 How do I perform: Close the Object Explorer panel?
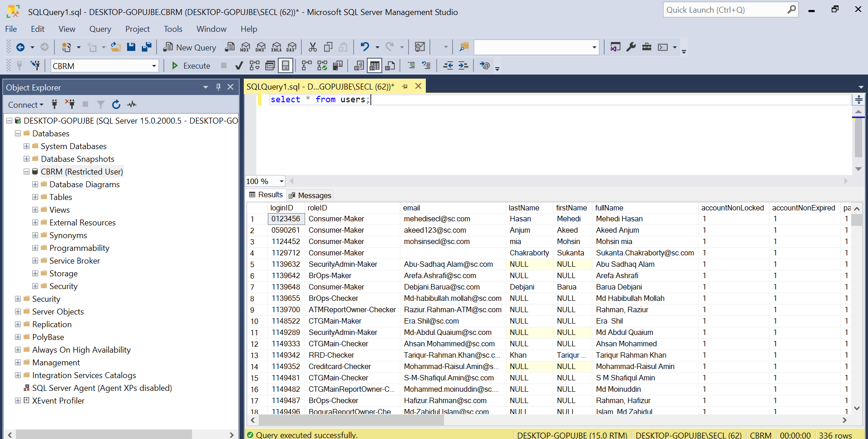pos(231,87)
